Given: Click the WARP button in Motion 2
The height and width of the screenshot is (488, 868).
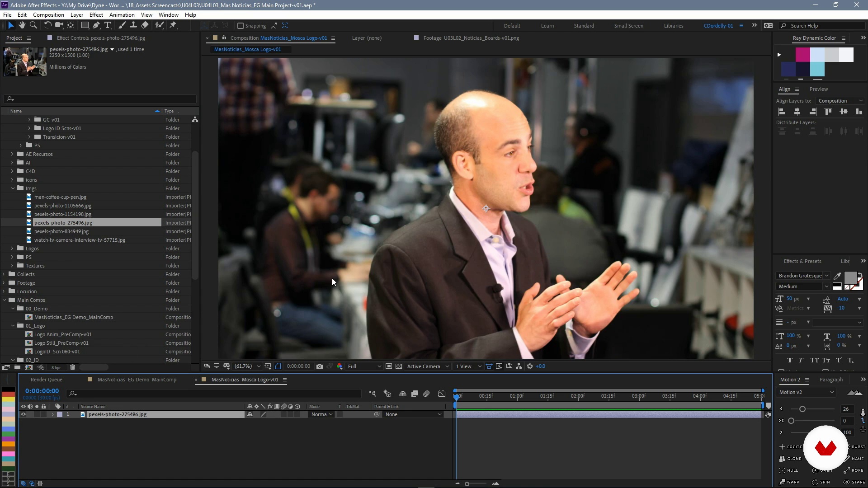Looking at the screenshot, I should tap(789, 482).
